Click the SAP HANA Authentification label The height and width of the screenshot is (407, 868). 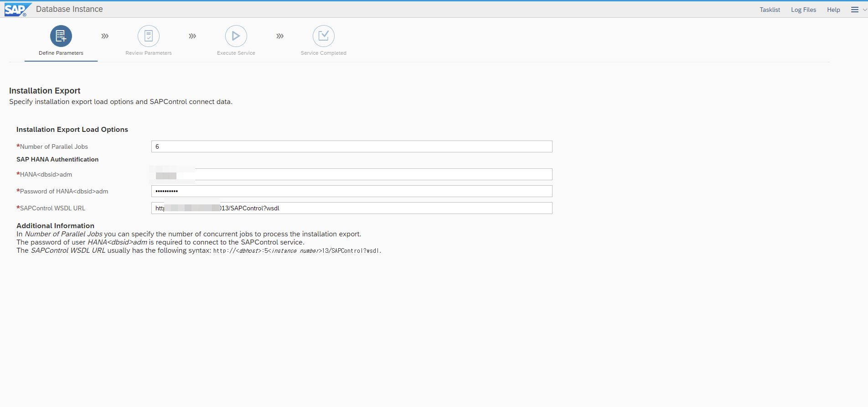click(57, 159)
